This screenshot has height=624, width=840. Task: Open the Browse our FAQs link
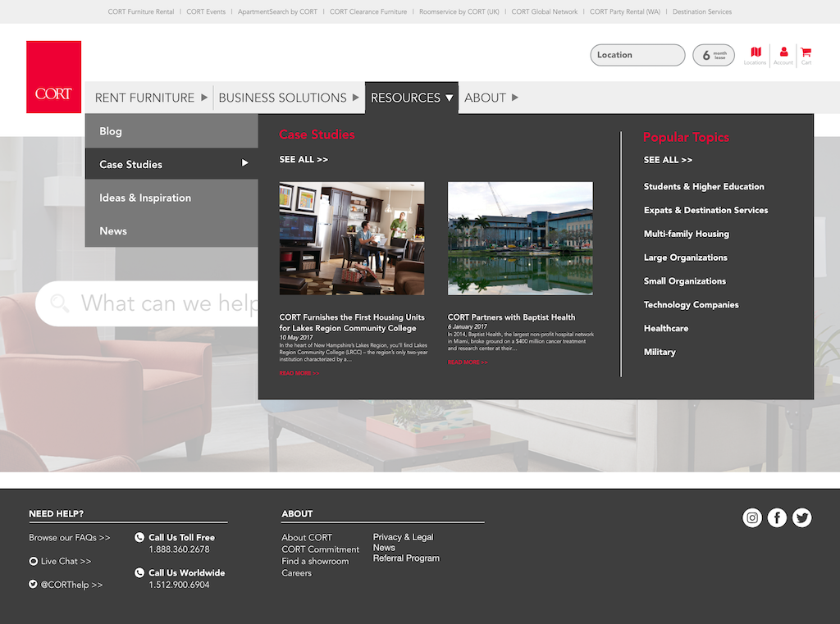[x=69, y=537]
